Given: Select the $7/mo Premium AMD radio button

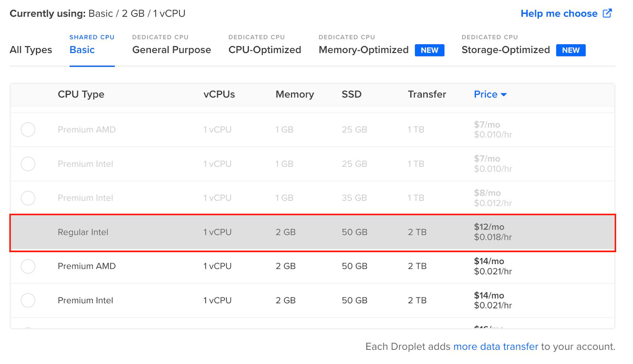Looking at the screenshot, I should [x=28, y=130].
